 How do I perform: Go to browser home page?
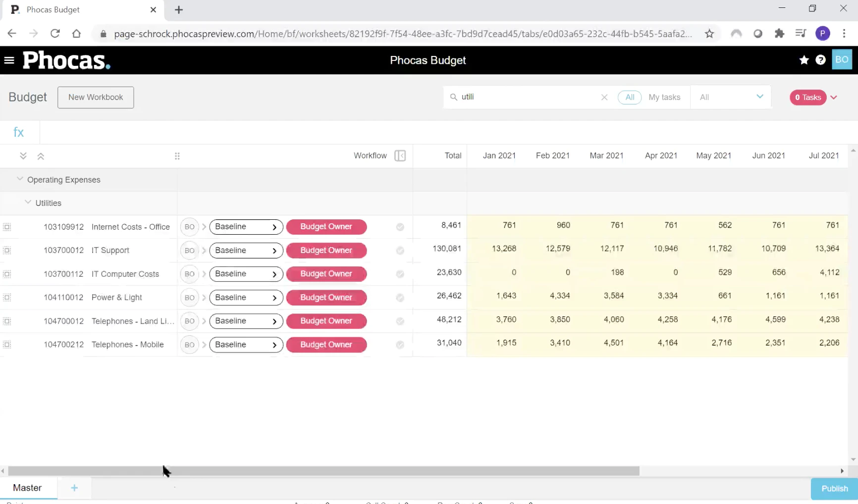76,34
